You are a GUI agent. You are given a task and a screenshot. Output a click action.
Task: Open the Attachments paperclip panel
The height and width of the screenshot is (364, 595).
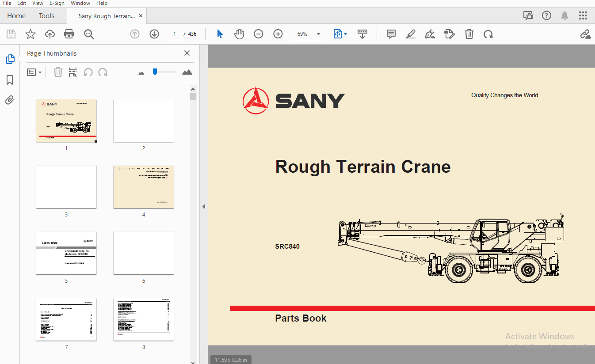(10, 100)
